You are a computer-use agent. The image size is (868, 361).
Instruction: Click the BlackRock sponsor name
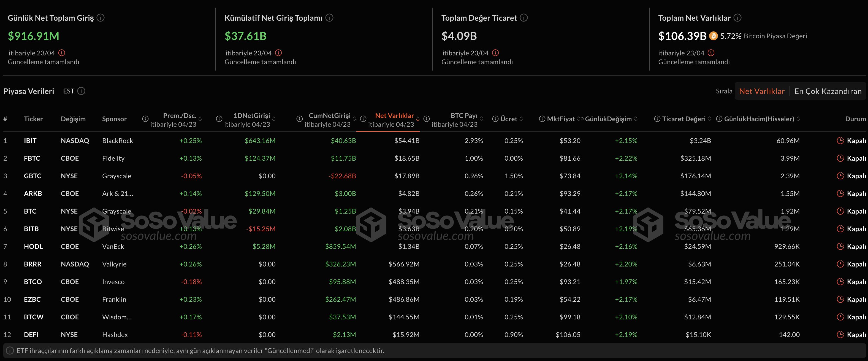117,141
